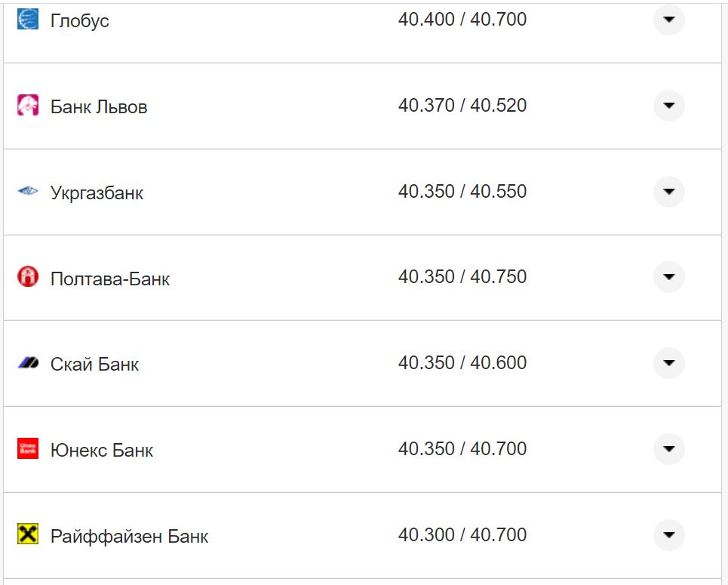The image size is (728, 585).
Task: Click the Полтава-Банк red logo icon
Action: pos(27,278)
